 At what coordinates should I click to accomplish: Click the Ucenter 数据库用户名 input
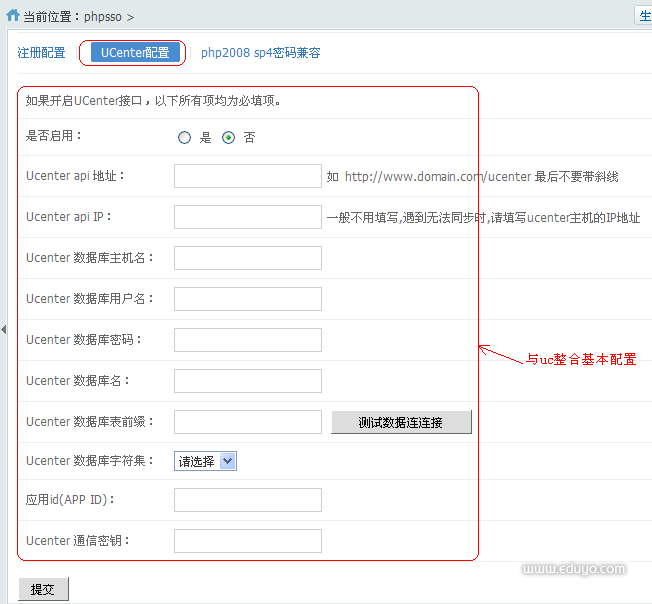[247, 299]
